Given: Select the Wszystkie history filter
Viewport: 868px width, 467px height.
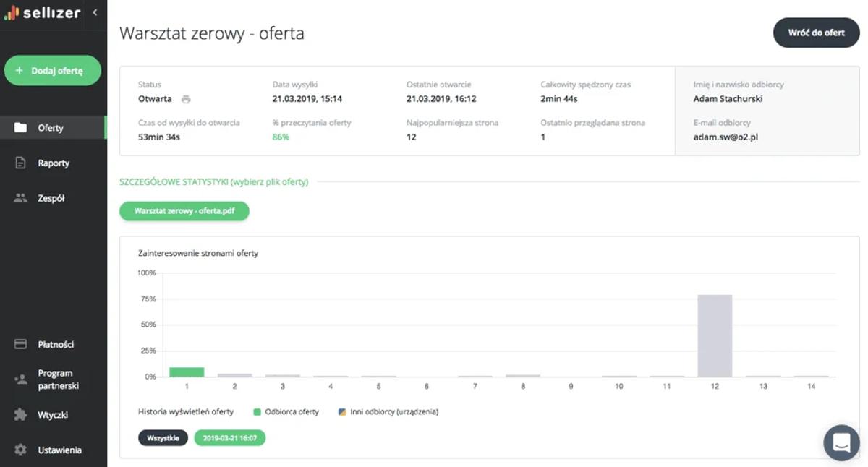Looking at the screenshot, I should (163, 438).
